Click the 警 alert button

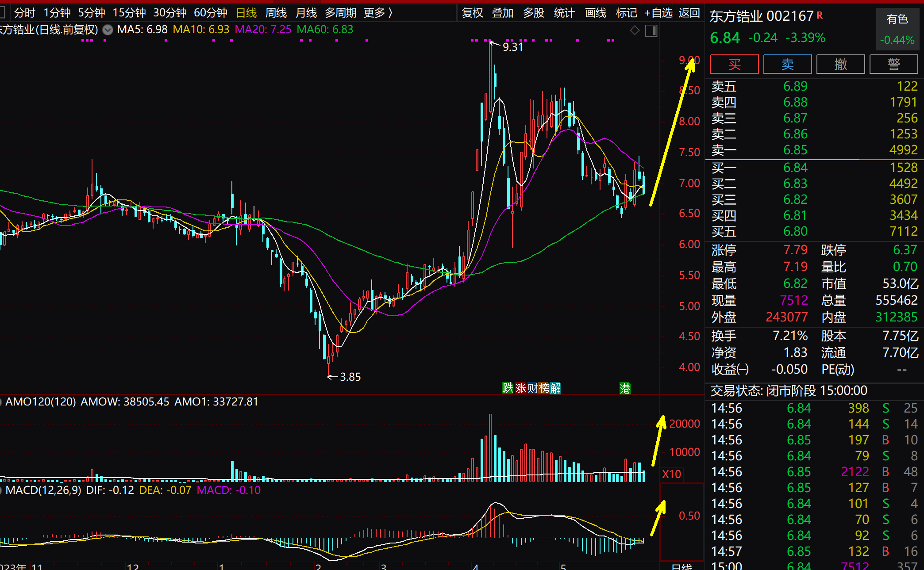tap(894, 65)
